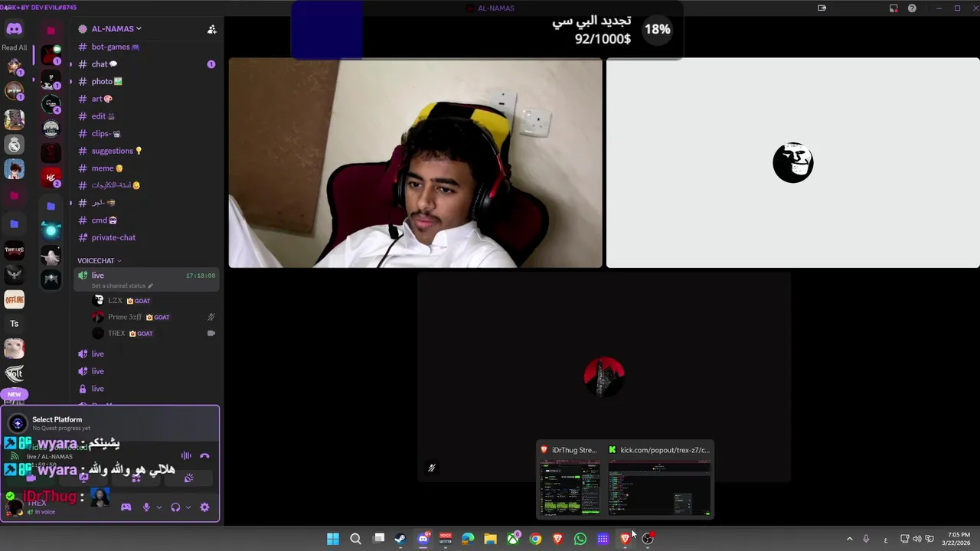Open taskbar search magnifier
The height and width of the screenshot is (551, 980).
355,539
